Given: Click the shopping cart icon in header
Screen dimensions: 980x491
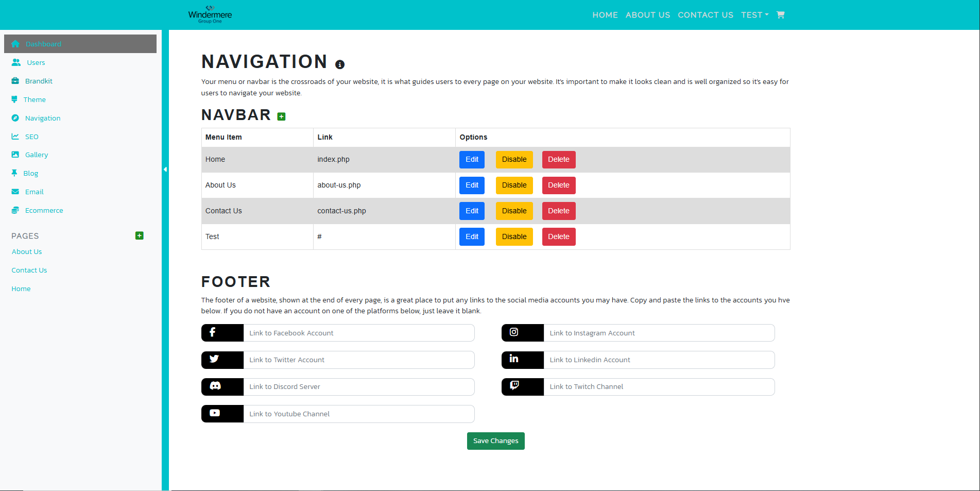Looking at the screenshot, I should [780, 15].
